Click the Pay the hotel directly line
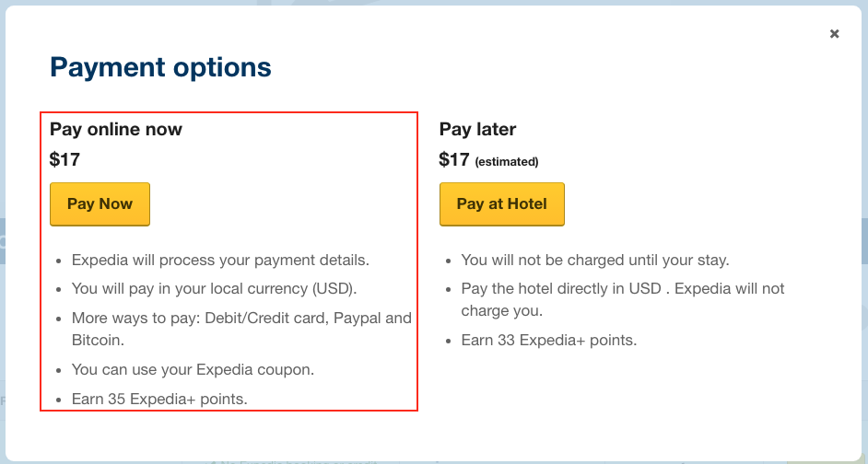The image size is (868, 464). (x=622, y=288)
